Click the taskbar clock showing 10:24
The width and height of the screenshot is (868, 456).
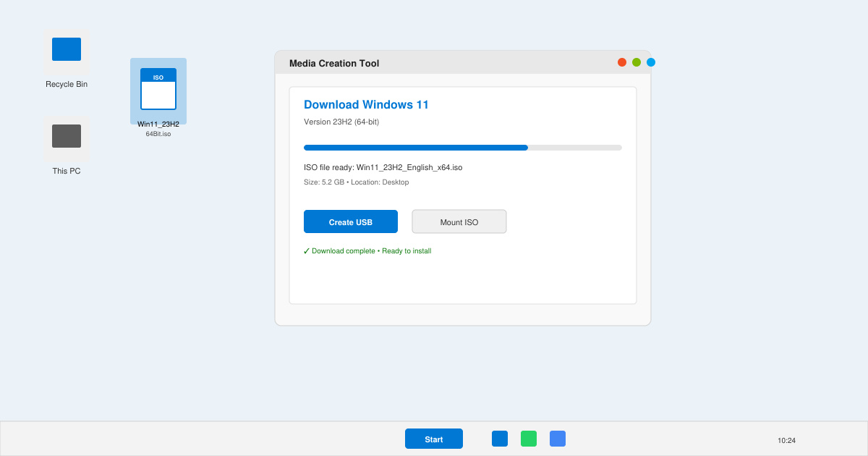pyautogui.click(x=786, y=440)
